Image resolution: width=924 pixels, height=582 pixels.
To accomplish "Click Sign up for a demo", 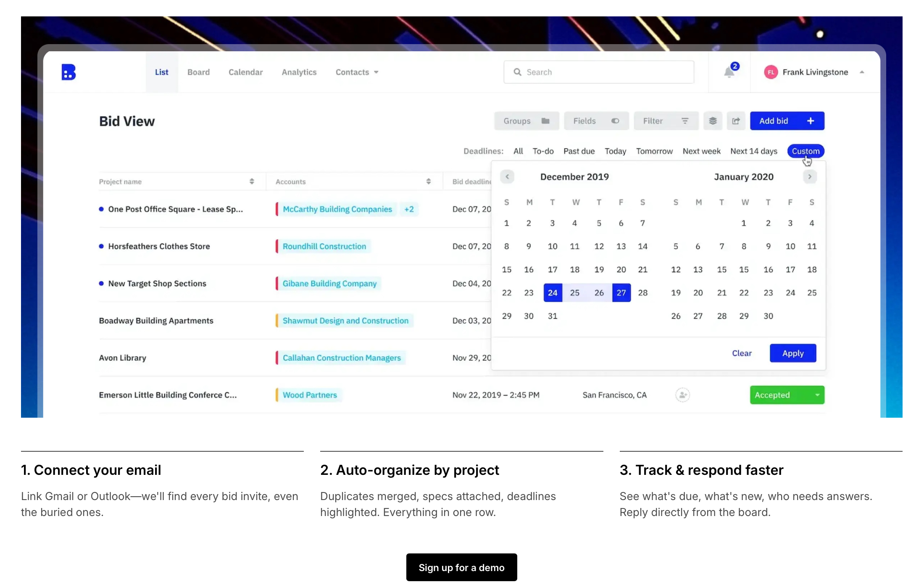I will [461, 567].
